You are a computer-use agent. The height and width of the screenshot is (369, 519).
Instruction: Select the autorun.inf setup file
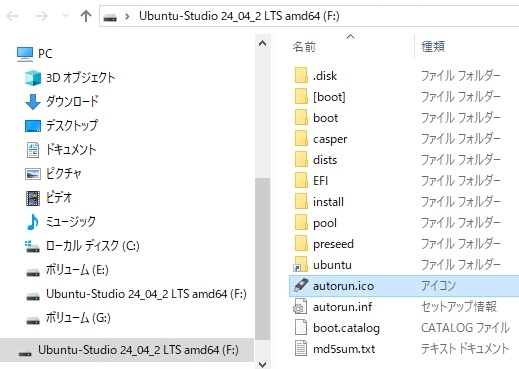click(342, 307)
